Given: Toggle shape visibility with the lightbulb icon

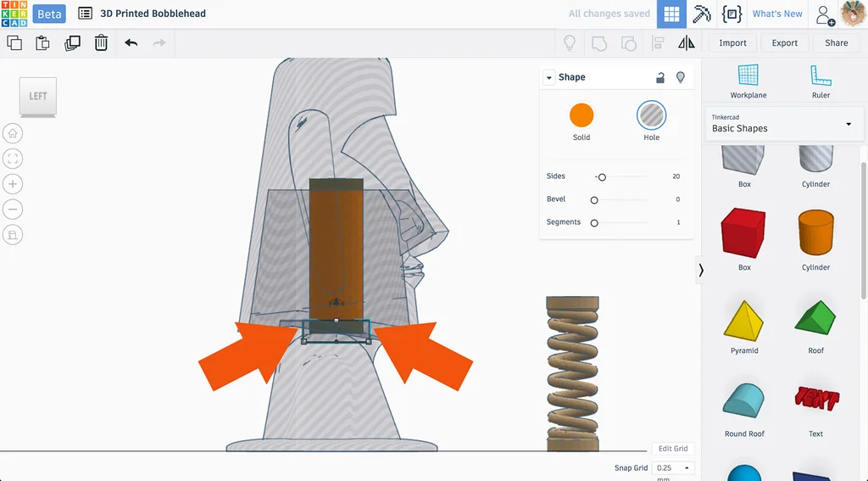Looking at the screenshot, I should [681, 77].
